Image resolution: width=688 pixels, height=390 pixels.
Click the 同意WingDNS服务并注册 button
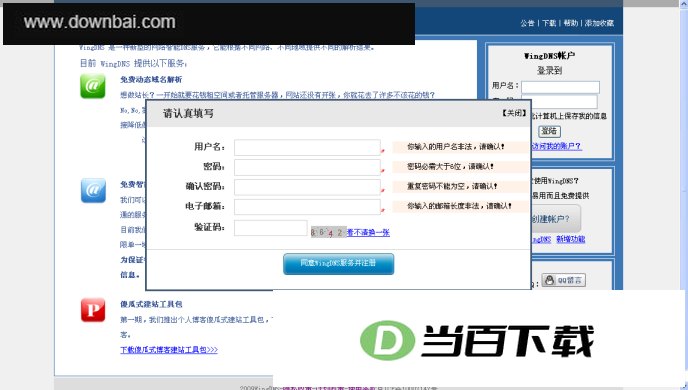click(x=338, y=264)
